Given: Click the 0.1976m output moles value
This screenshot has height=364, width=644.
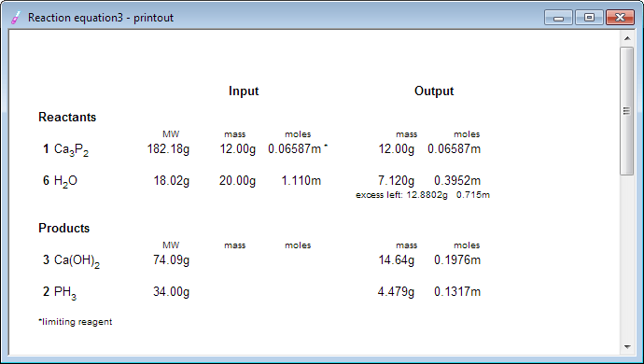Looking at the screenshot, I should [457, 259].
